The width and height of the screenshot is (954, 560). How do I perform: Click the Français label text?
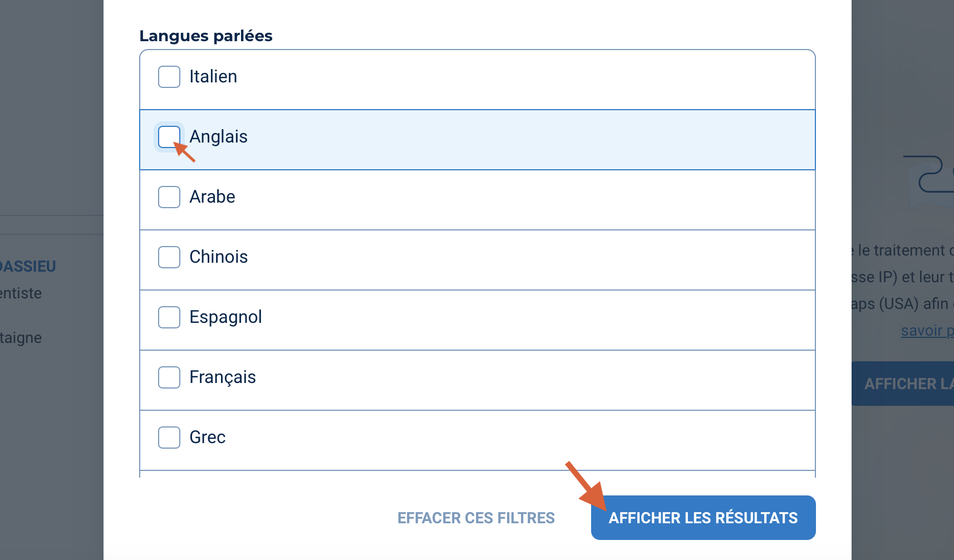(223, 377)
